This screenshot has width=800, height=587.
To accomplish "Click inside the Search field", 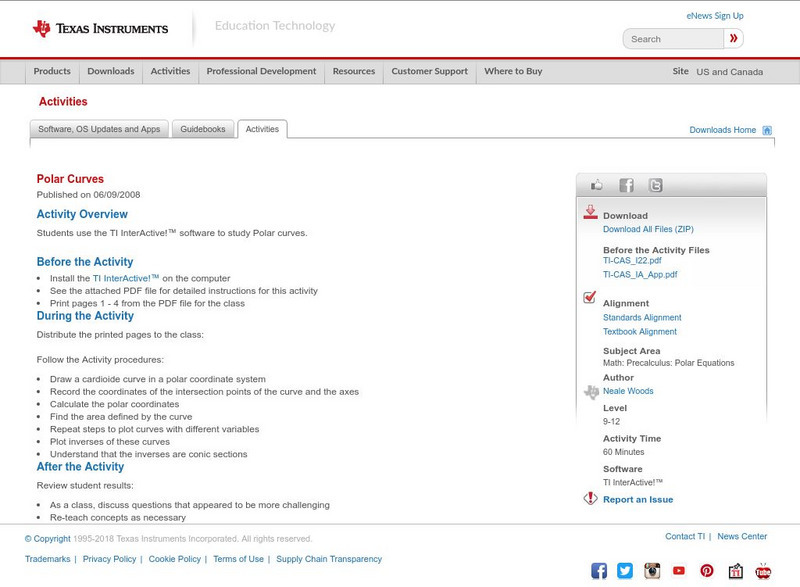I will coord(673,39).
